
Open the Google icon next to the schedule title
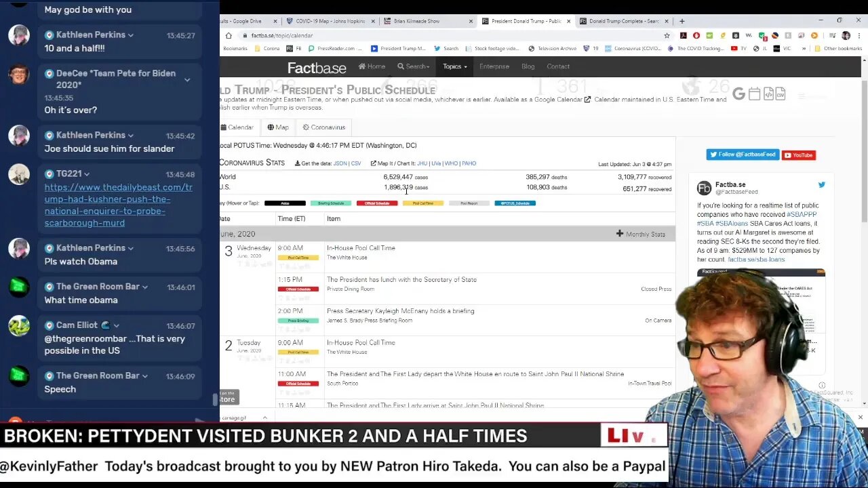(x=738, y=94)
